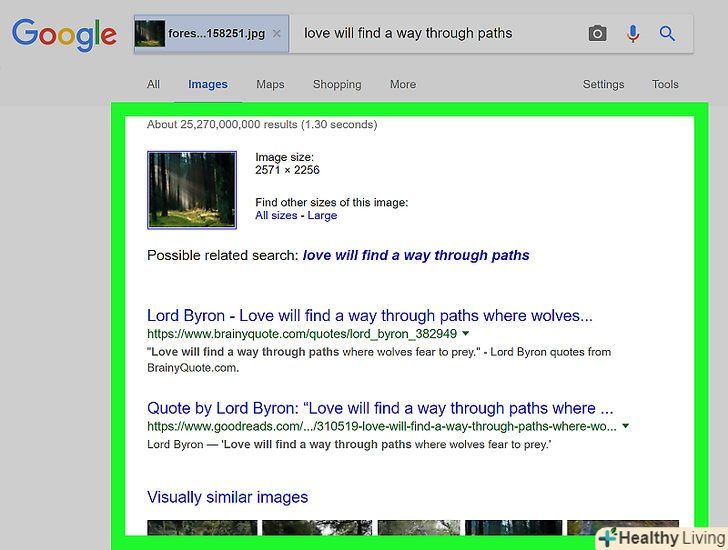This screenshot has height=550, width=728.
Task: Click the 'Image size: 2571 × 2256' text
Action: click(287, 163)
